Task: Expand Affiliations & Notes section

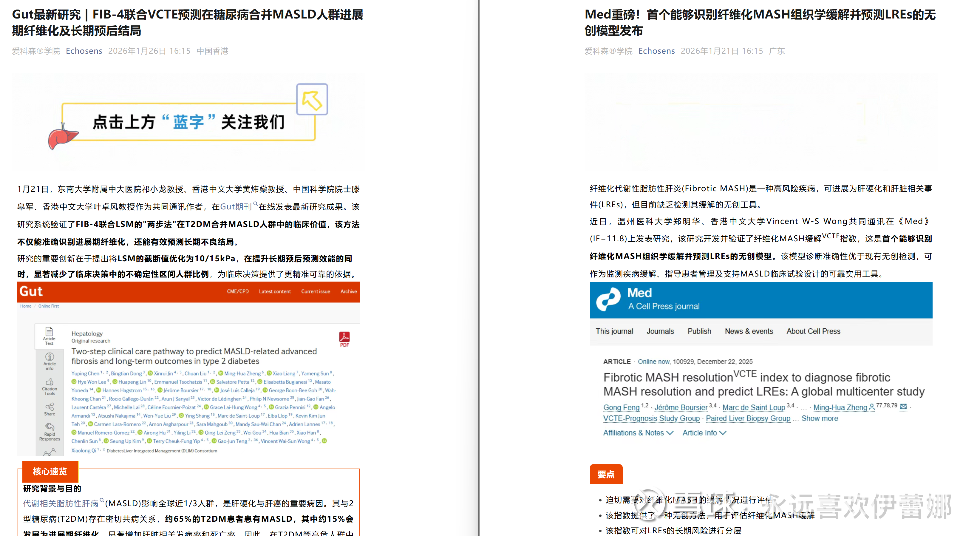Action: [x=638, y=432]
